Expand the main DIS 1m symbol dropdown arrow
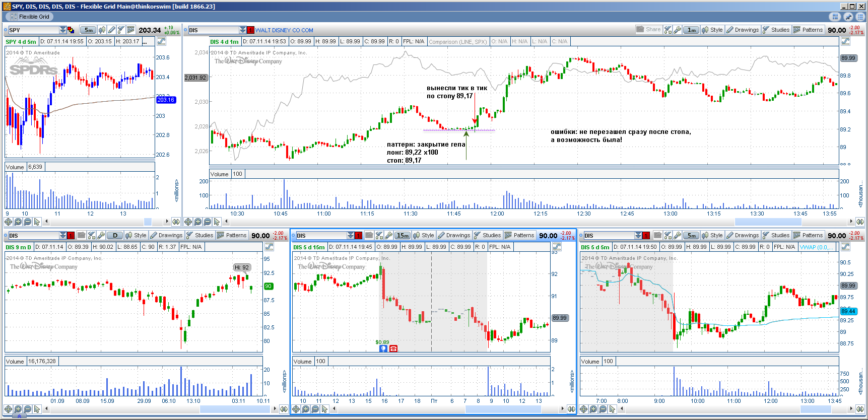This screenshot has width=868, height=420. [x=243, y=30]
